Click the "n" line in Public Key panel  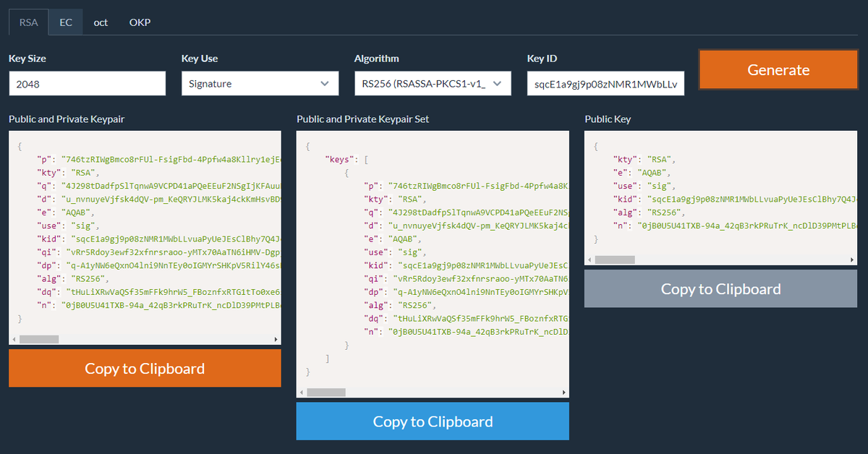(x=735, y=226)
